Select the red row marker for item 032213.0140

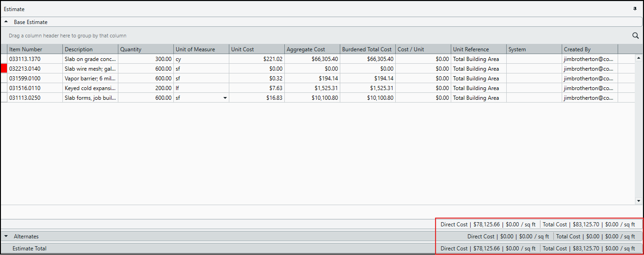coord(4,68)
